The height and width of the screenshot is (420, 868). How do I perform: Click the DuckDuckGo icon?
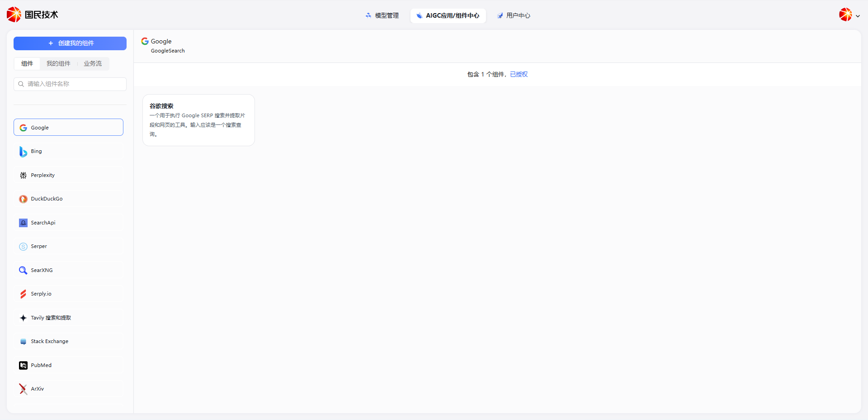click(23, 199)
